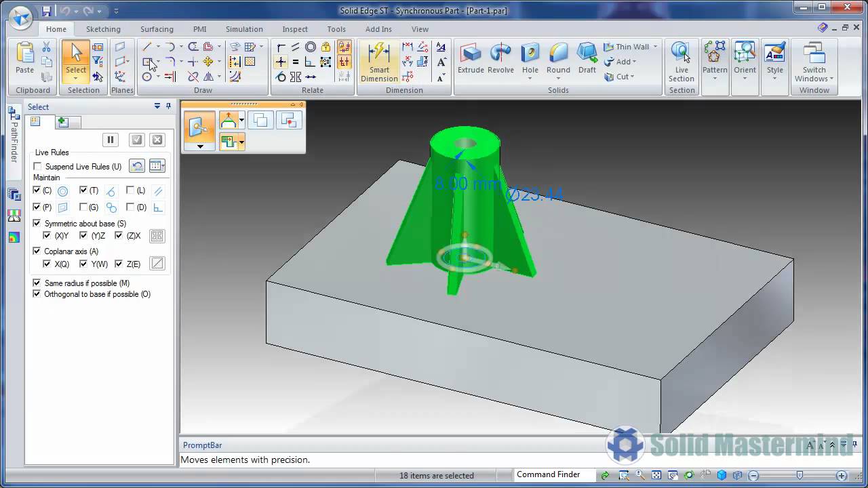Expand the Hole dropdown arrow
Image resolution: width=868 pixels, height=488 pixels.
[x=530, y=79]
